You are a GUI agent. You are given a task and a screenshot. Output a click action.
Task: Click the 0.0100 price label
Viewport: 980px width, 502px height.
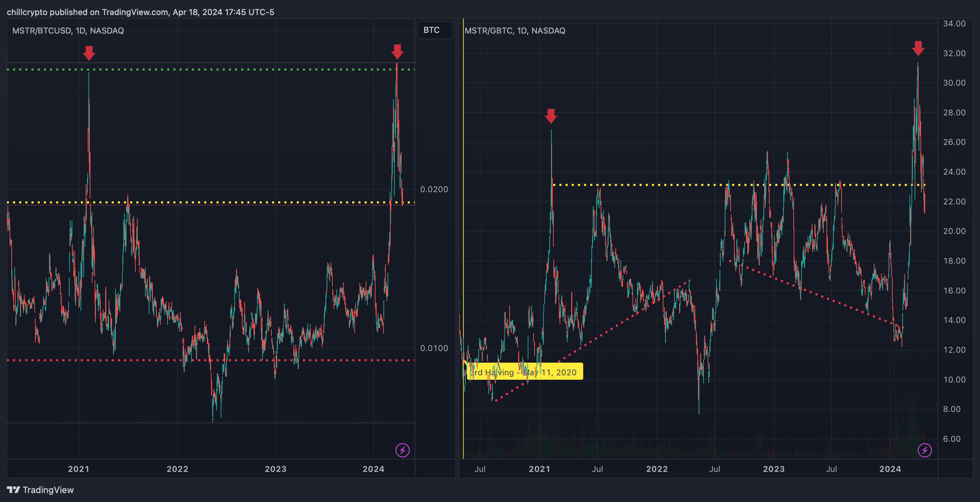pyautogui.click(x=434, y=348)
